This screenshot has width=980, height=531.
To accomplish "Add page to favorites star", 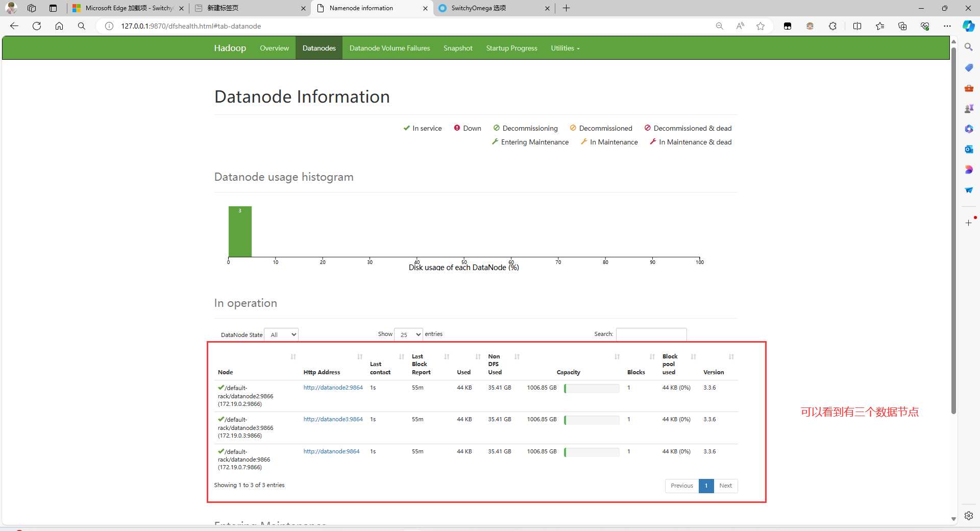I will [x=761, y=26].
